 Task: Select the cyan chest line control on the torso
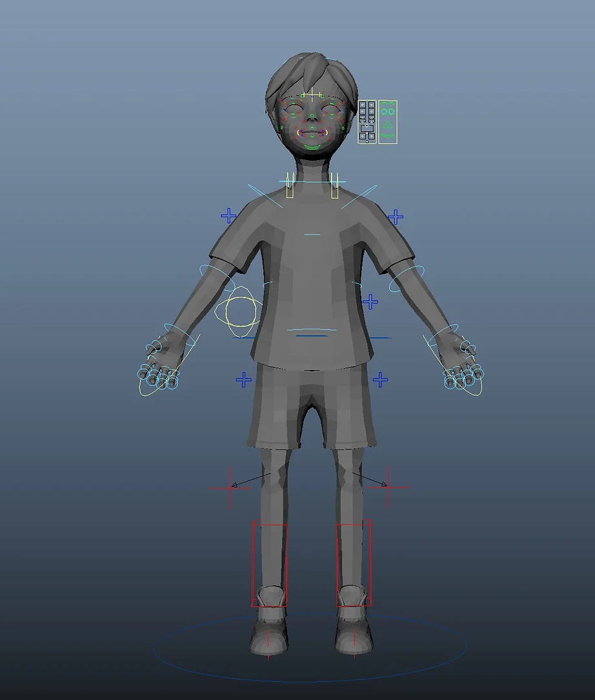click(312, 234)
